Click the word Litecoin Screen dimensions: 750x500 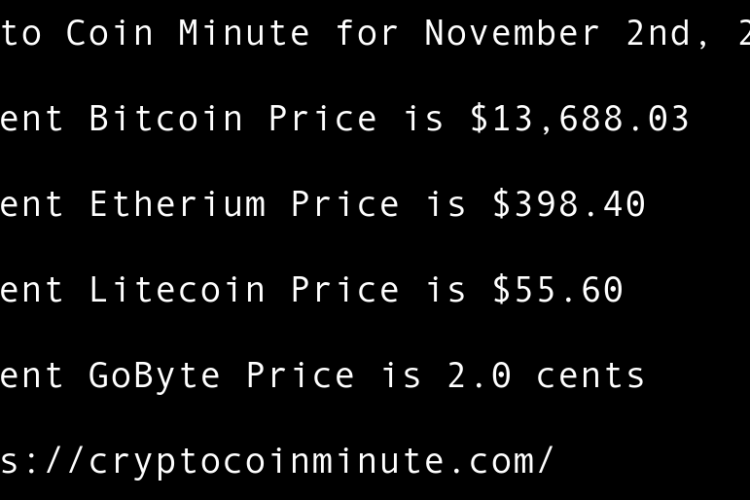(177, 290)
